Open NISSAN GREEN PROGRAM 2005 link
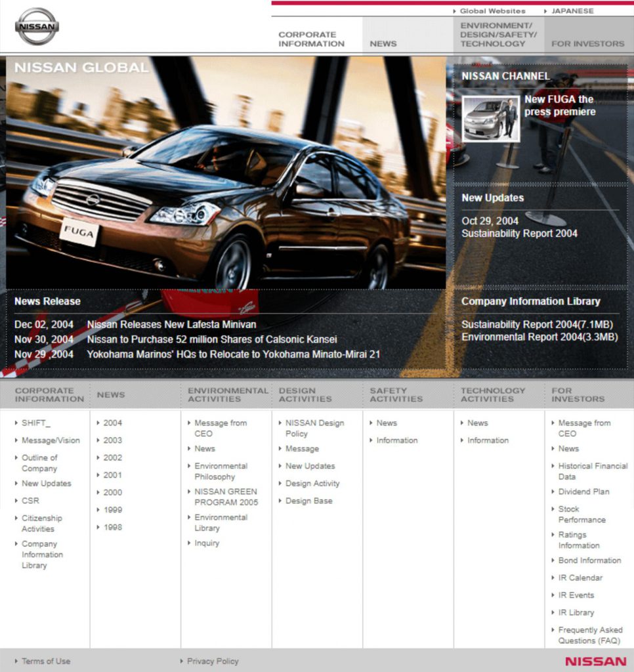The image size is (634, 672). (226, 497)
